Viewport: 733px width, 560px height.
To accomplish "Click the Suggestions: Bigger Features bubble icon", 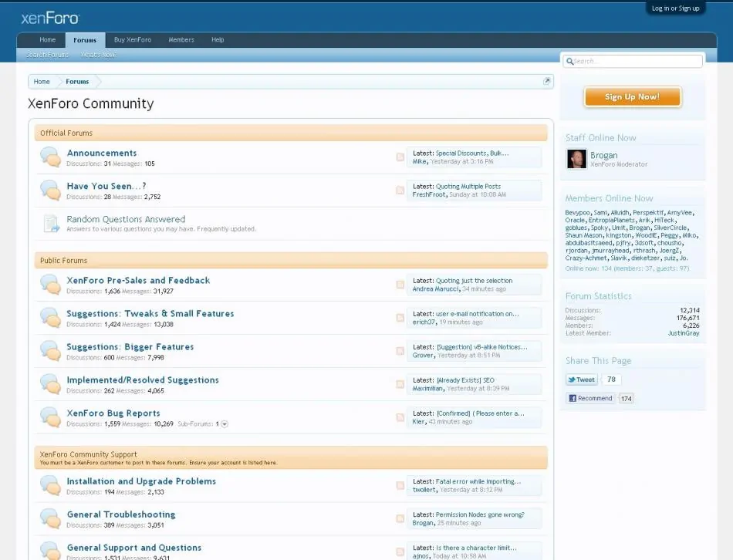I will coord(50,351).
